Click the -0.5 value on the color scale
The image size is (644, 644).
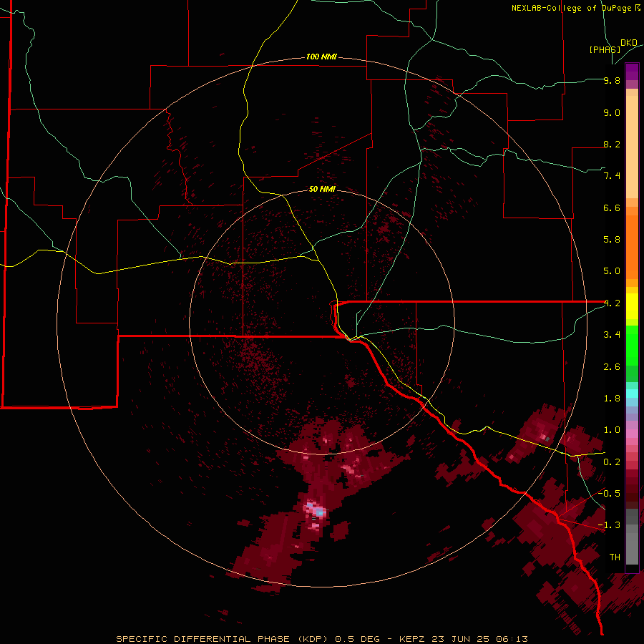click(x=609, y=494)
